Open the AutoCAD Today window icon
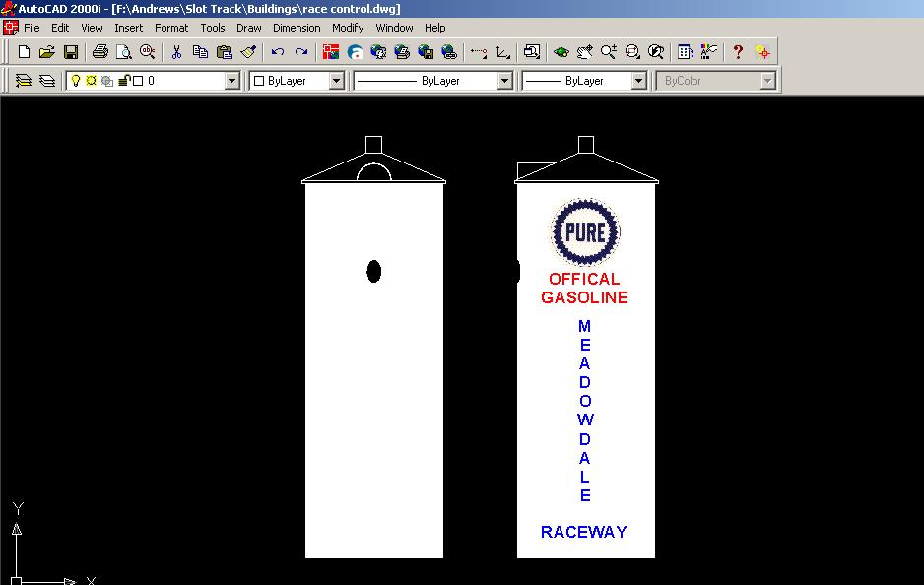This screenshot has width=924, height=585. 331,52
